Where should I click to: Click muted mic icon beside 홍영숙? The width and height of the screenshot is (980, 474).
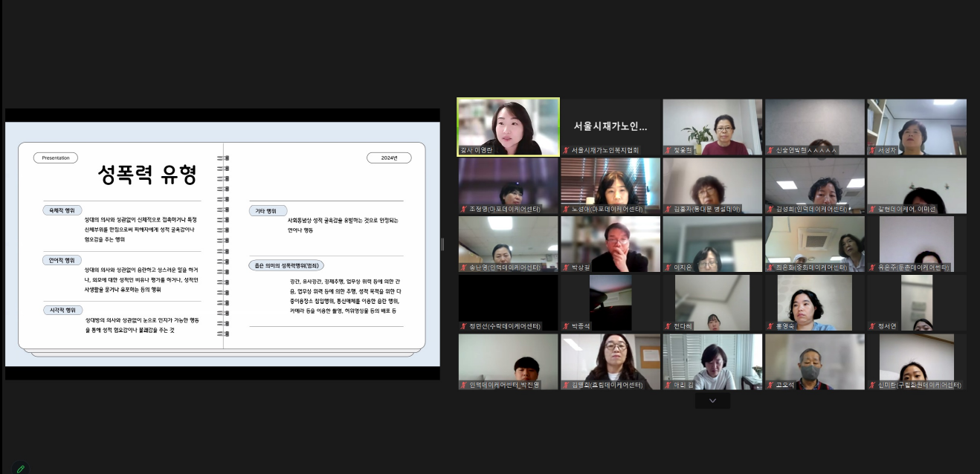770,326
